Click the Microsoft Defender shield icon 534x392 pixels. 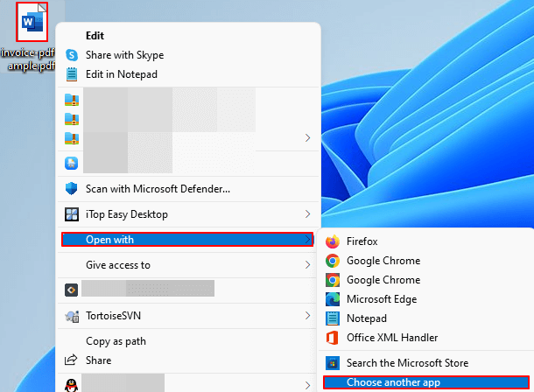point(71,188)
